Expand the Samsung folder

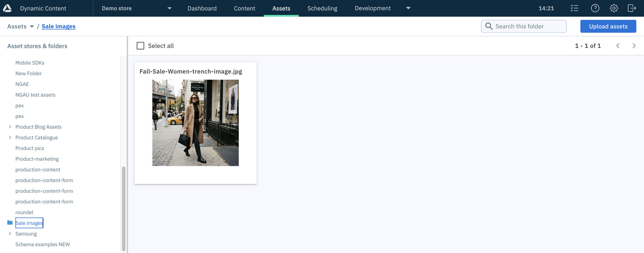coord(10,234)
